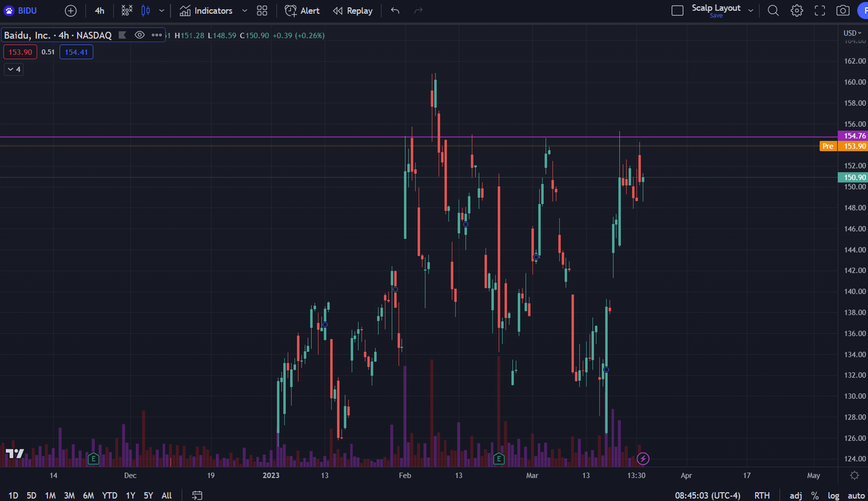Open time axis settings gear

point(854,476)
